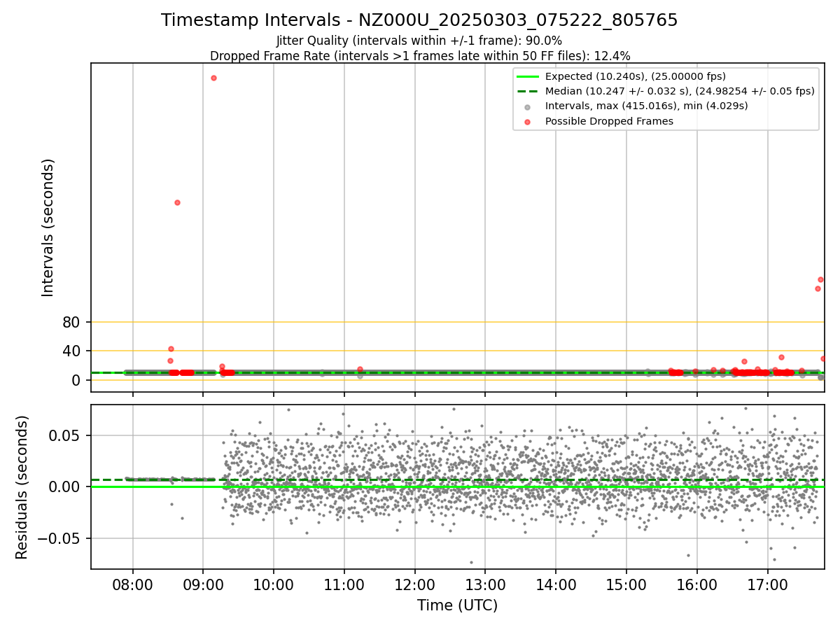
Task: Click the y-axis tick label '80'
Action: pyautogui.click(x=72, y=323)
